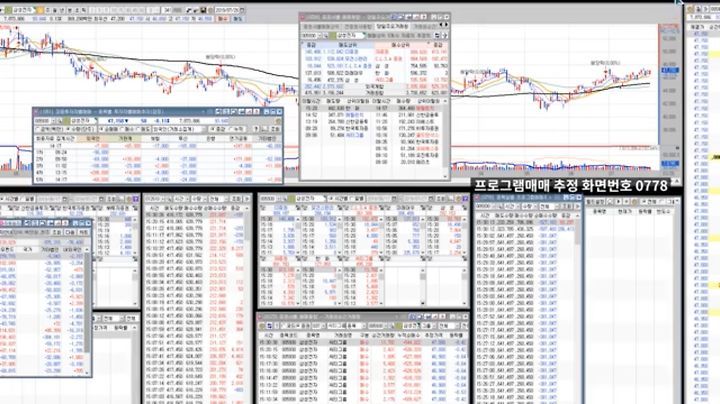Screen dimensions: 720x404
Task: Click 조회 button in investor trend window
Action: (x=276, y=129)
